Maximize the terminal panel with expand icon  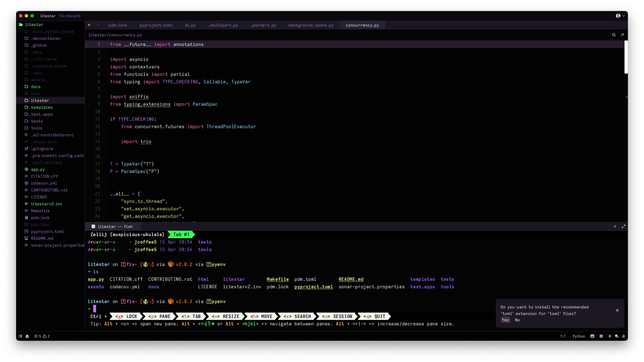(623, 227)
